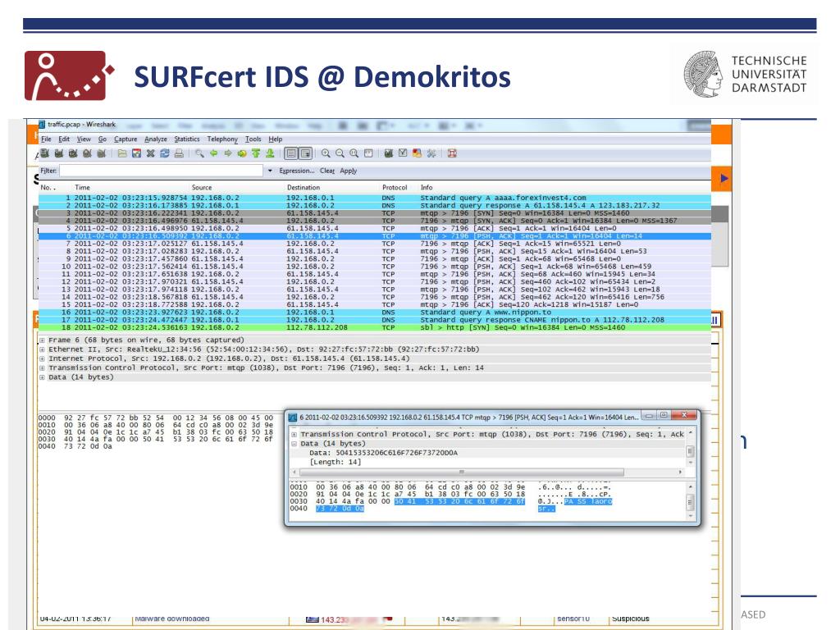
Task: Zoom out on packet text
Action: [x=340, y=153]
